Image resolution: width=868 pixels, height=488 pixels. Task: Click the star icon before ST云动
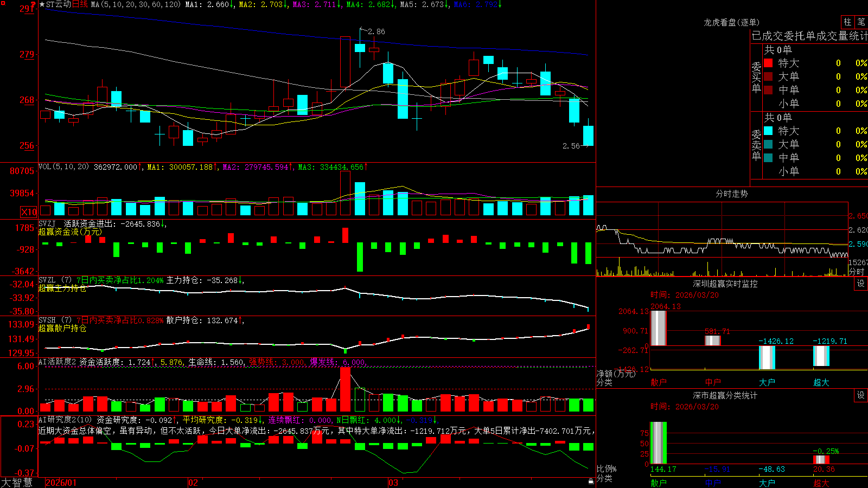pyautogui.click(x=42, y=4)
